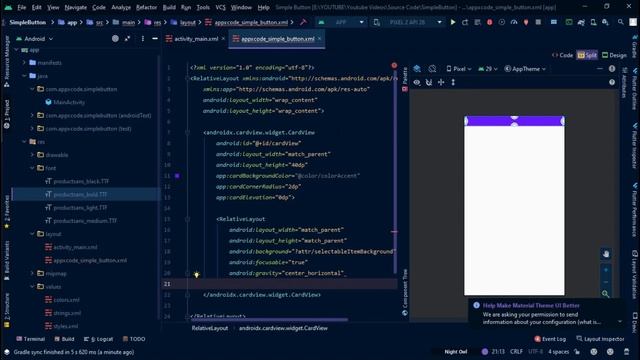Open the Palette side panel
Viewport: 640px width, 360px height.
[x=404, y=79]
